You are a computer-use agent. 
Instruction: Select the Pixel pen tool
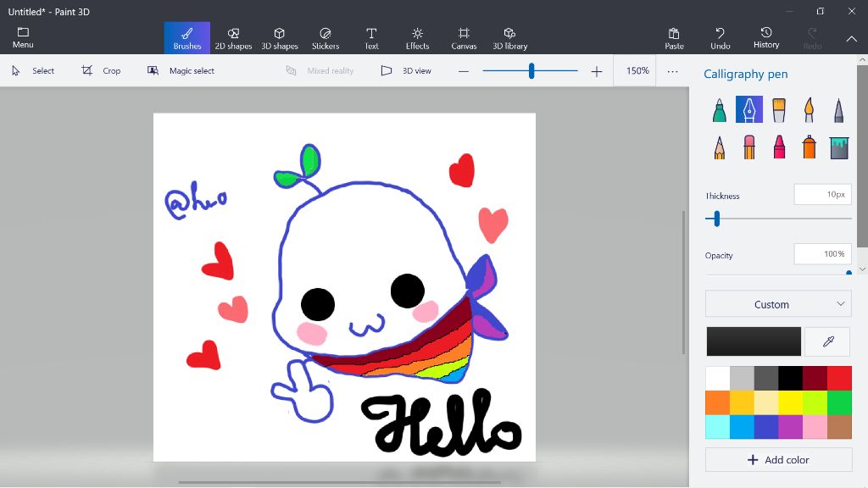(x=838, y=109)
